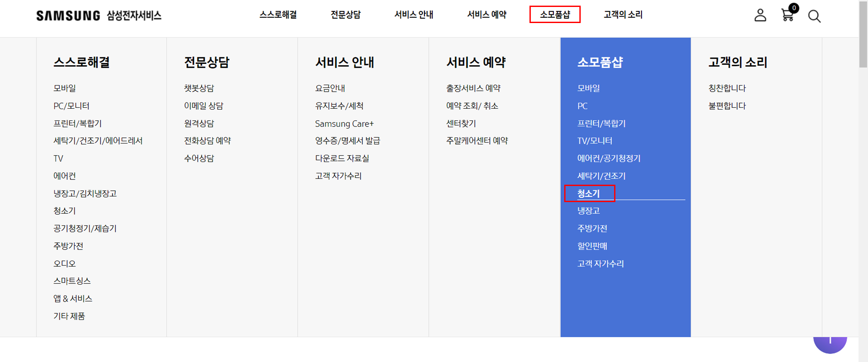Select PC/모니터 under 스스로해결
868x362 pixels.
[72, 106]
